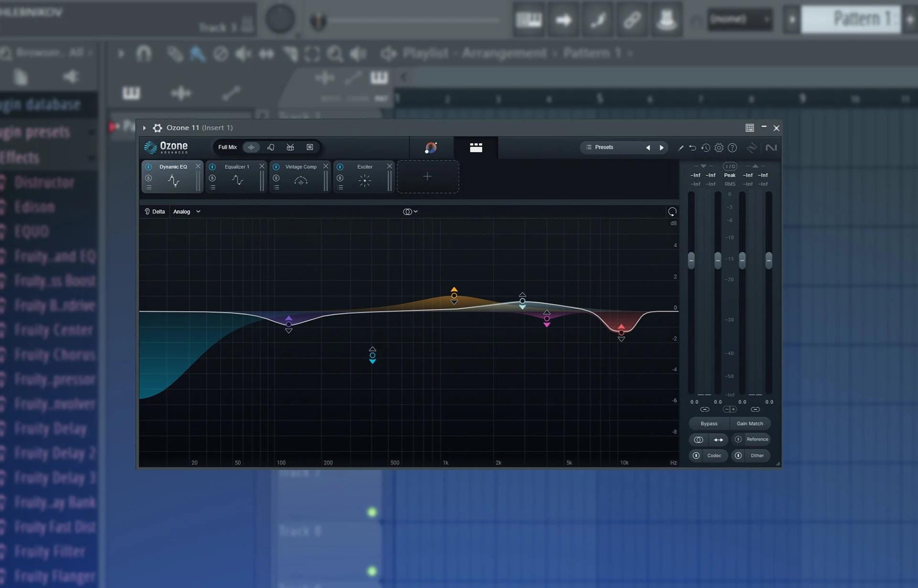Click the right link icon under output gain
918x588 pixels.
pos(755,409)
